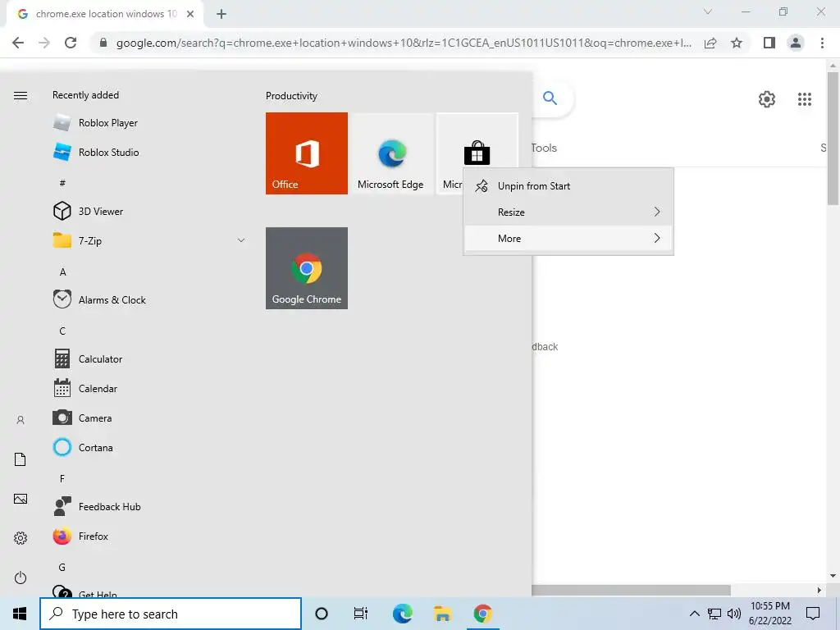
Task: Click the Google search magnifier button
Action: point(550,98)
